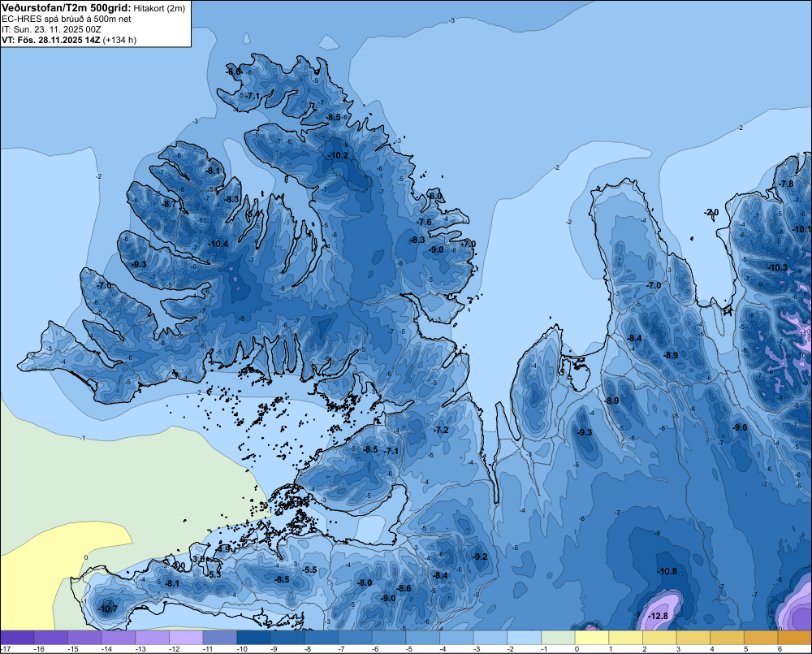Screen dimensions: 812x654
Task: Click the -6.0 temperature label
Action: pos(435,196)
